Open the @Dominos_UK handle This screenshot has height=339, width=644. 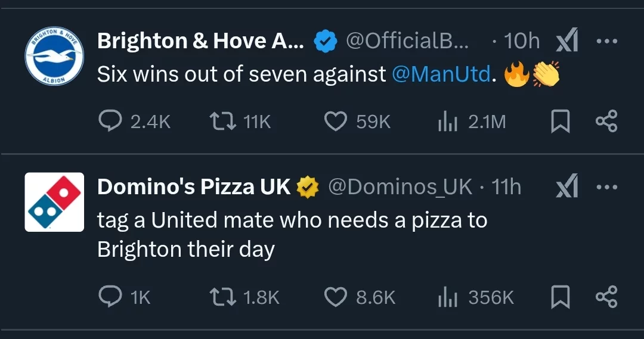pos(400,188)
